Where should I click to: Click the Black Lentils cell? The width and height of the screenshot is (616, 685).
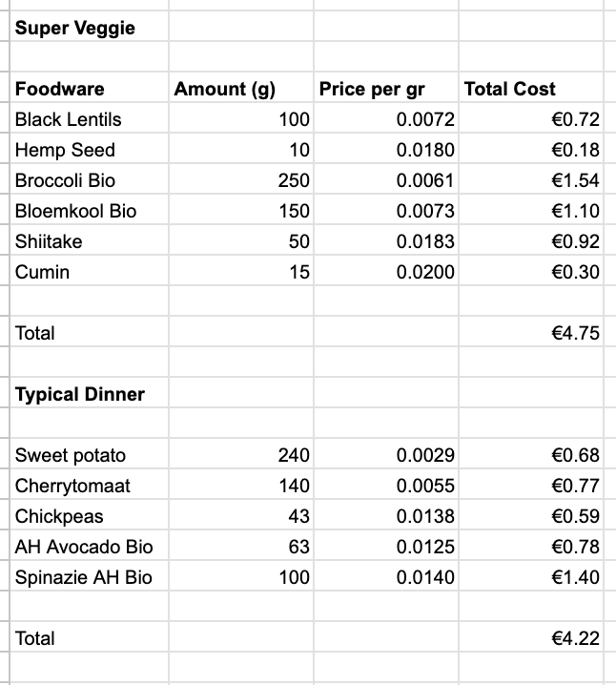(69, 119)
